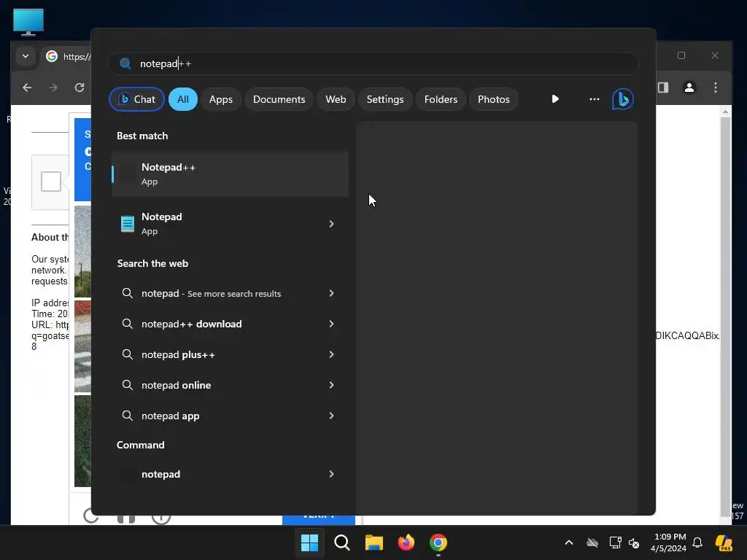Open Chrome's three-dot menu
The width and height of the screenshot is (747, 560).
pyautogui.click(x=715, y=87)
